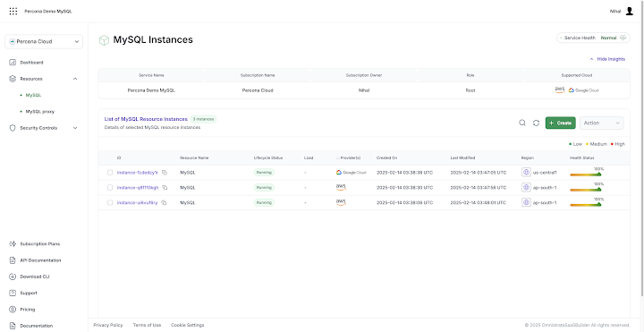The image size is (644, 332).
Task: Click the Support icon in sidebar
Action: 13,293
